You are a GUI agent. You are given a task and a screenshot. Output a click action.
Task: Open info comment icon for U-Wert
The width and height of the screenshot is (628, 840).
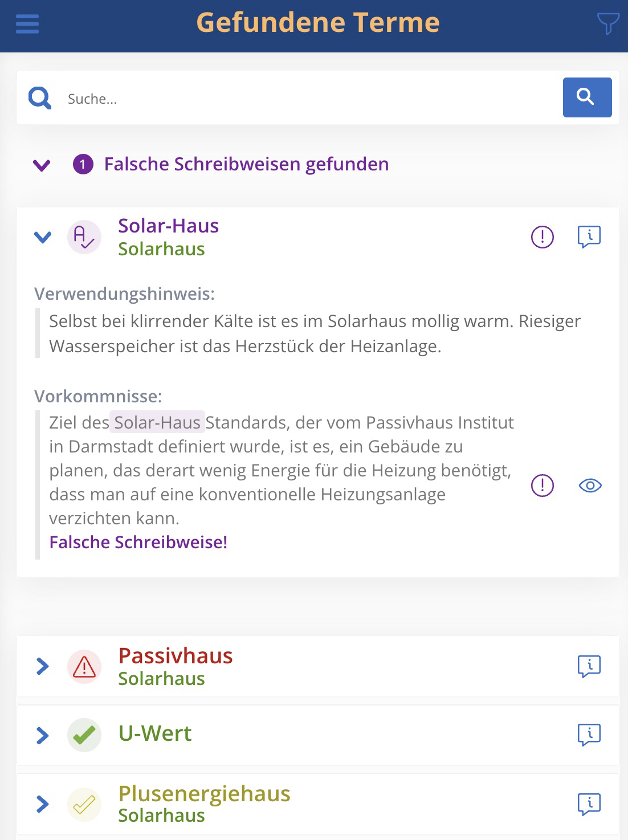[589, 735]
